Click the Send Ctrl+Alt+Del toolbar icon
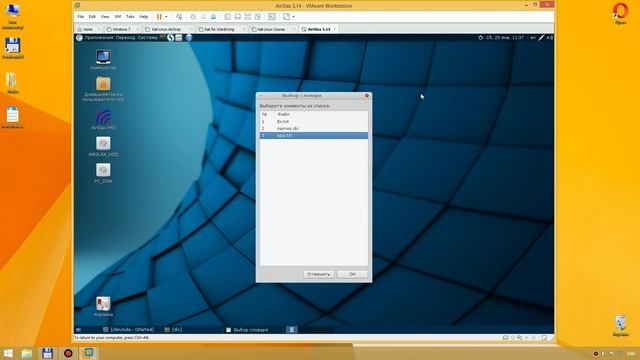This screenshot has width=640, height=360. (x=179, y=17)
